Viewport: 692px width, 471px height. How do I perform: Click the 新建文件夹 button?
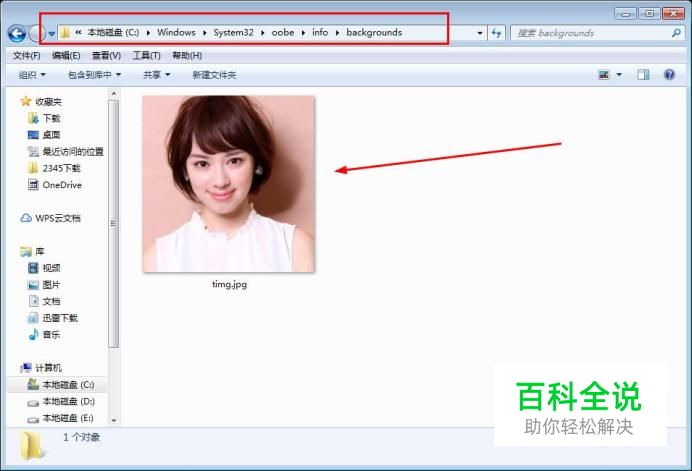tap(214, 75)
